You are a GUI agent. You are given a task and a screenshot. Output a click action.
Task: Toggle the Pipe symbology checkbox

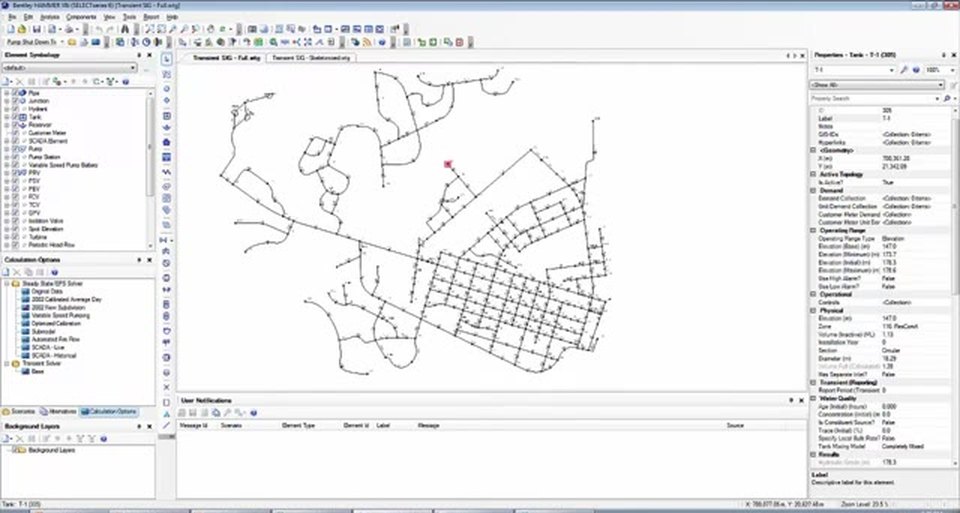(15, 93)
